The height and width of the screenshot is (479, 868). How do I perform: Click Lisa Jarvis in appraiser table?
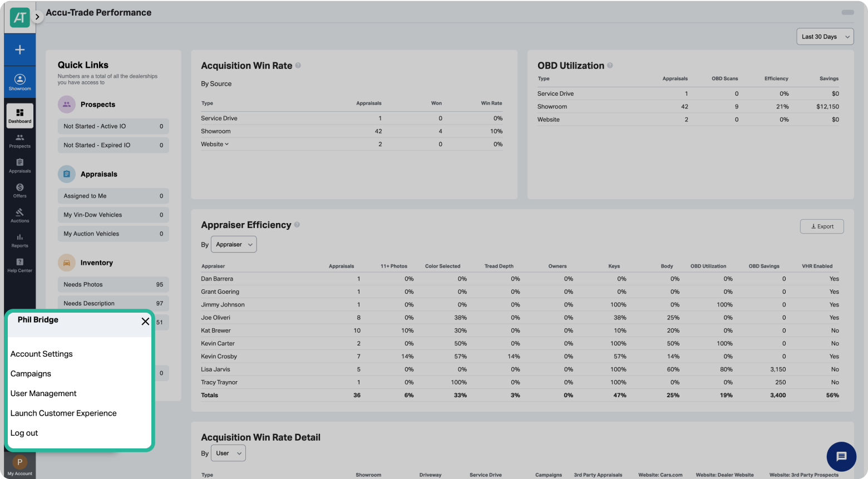215,369
